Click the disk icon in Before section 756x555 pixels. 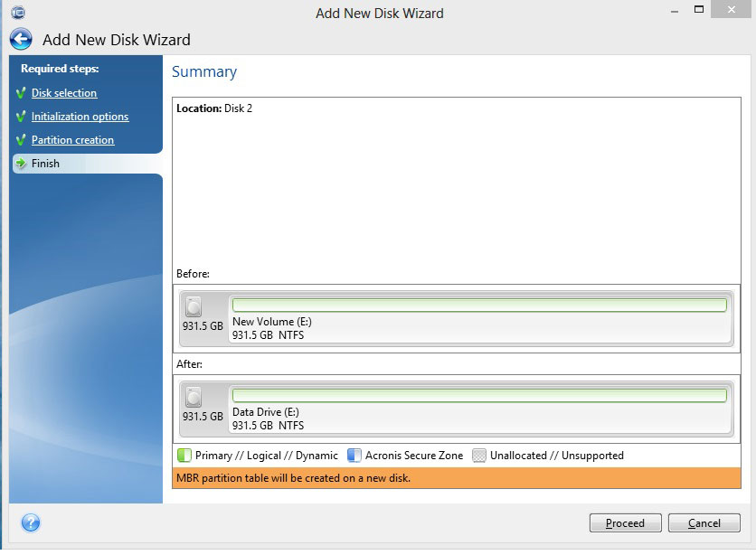pos(194,306)
